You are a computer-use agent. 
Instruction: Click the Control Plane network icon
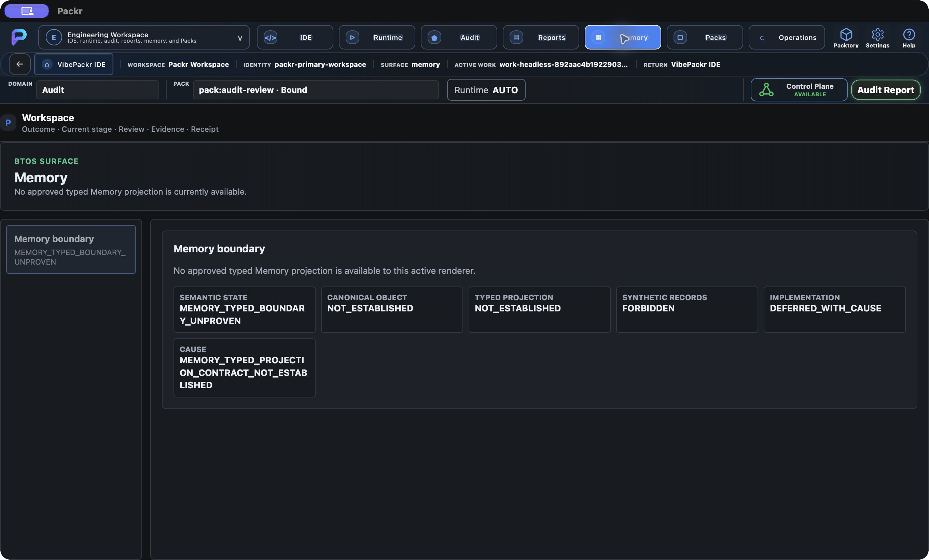pyautogui.click(x=766, y=90)
